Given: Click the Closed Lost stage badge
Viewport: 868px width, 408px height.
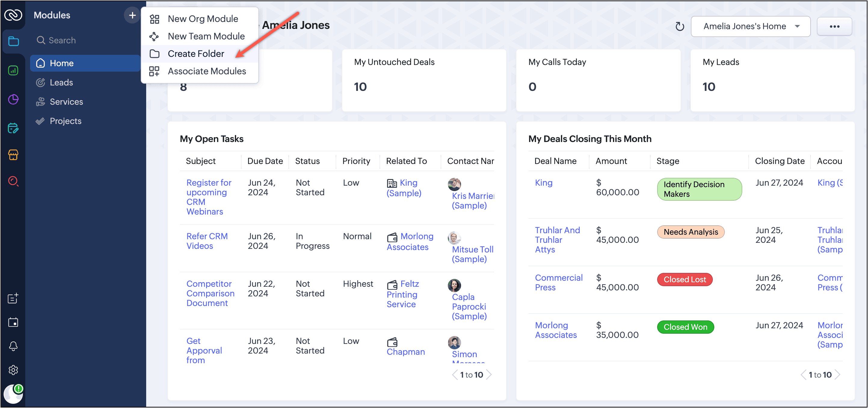Looking at the screenshot, I should [684, 280].
